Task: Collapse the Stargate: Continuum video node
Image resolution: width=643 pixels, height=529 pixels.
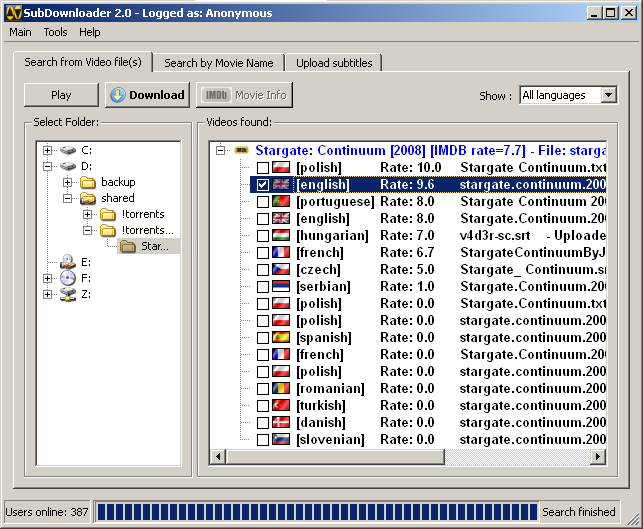Action: pyautogui.click(x=221, y=150)
